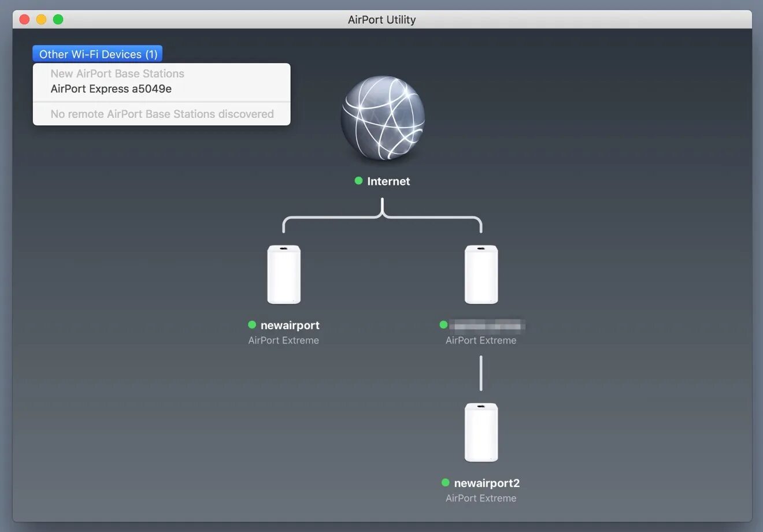Click the New AirPort Base Stations header
This screenshot has width=763, height=532.
(117, 74)
